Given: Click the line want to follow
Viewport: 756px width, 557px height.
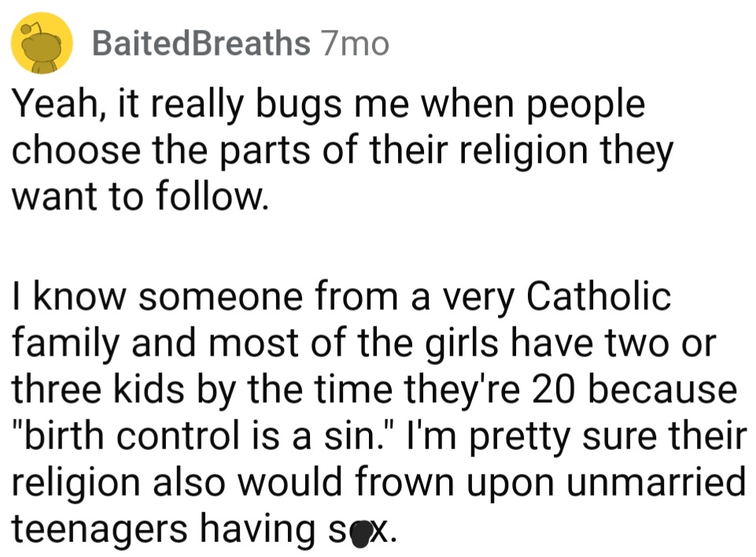Looking at the screenshot, I should point(140,197).
